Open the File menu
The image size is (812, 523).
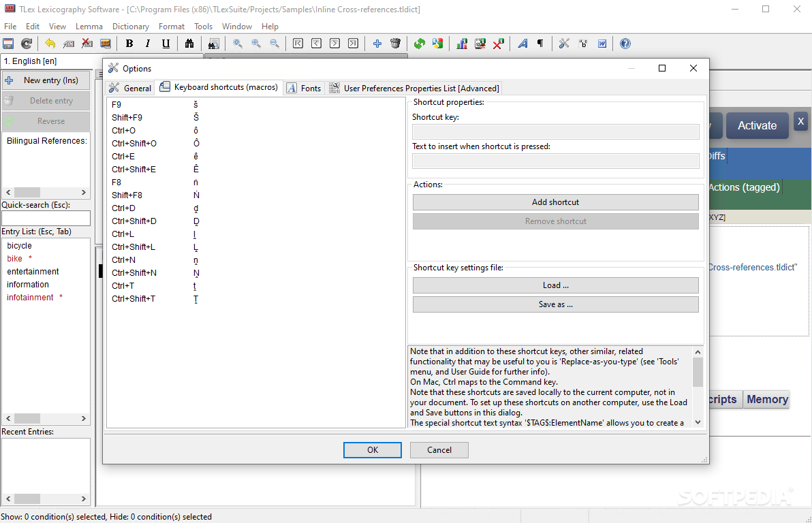tap(10, 26)
